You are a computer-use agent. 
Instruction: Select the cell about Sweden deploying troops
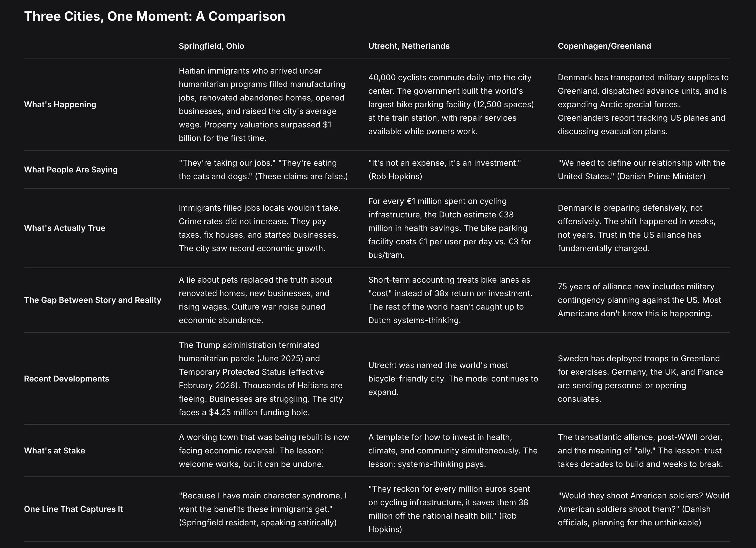click(640, 379)
